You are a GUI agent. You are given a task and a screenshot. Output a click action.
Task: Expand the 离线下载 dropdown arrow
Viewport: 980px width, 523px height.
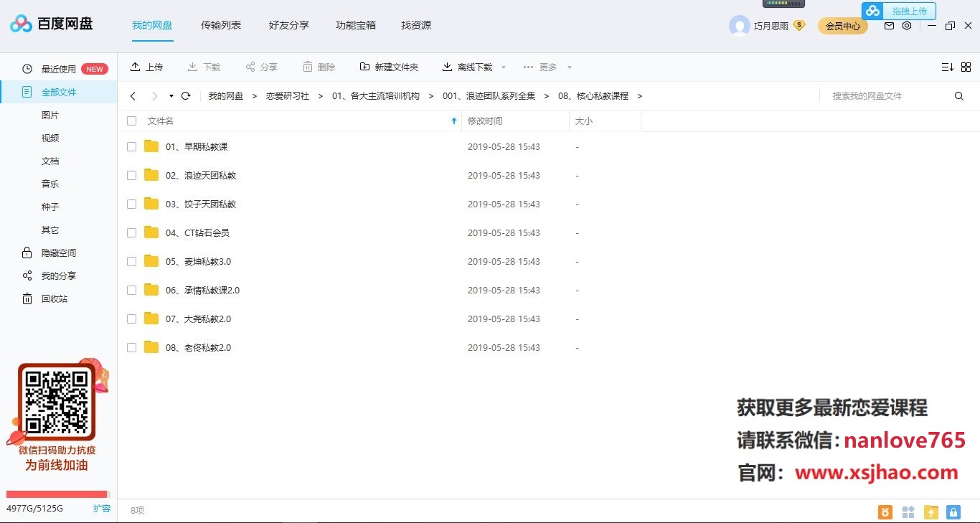(x=504, y=67)
